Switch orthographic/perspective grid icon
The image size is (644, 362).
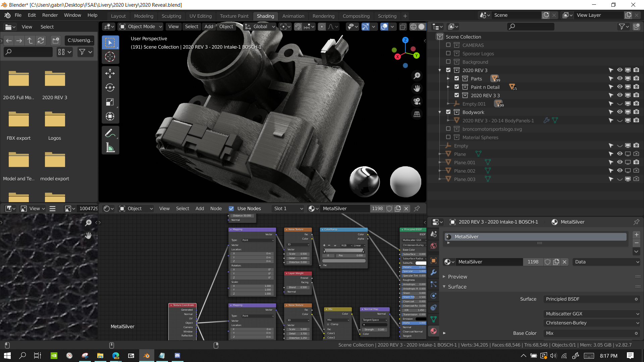click(x=417, y=114)
